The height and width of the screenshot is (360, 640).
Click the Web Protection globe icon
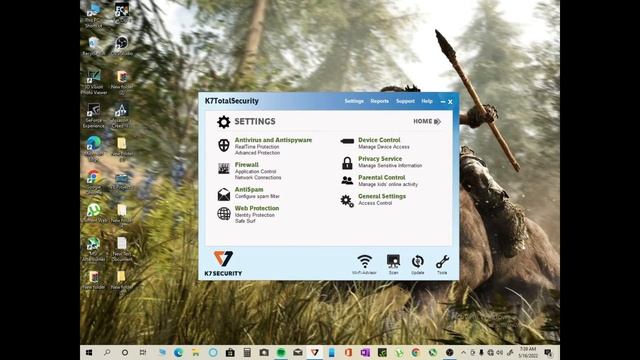click(224, 213)
